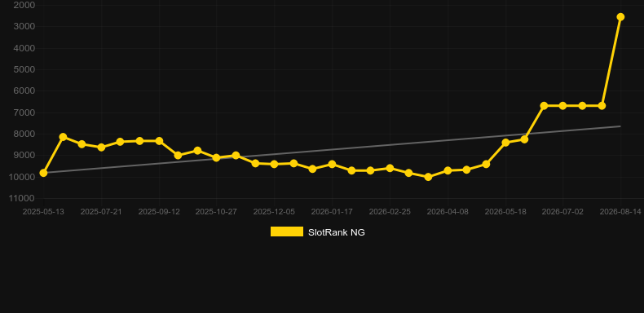Click the x-axis label 2026-04-08
Viewport: 644px width, 313px height.
[x=448, y=212]
